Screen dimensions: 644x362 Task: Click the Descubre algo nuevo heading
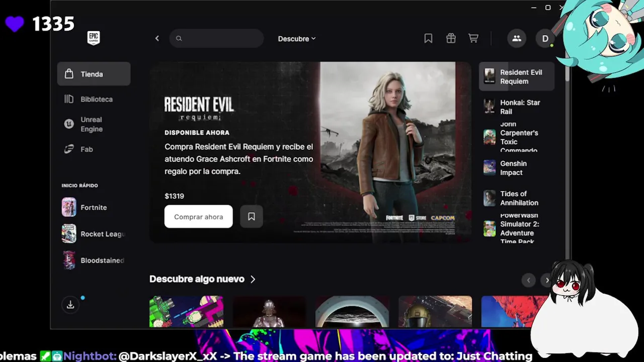coord(197,279)
